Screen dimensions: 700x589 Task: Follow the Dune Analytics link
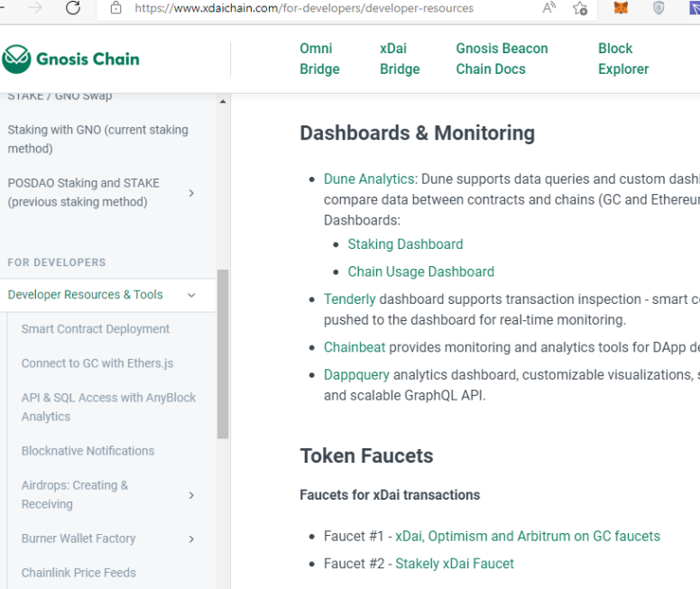coord(369,179)
